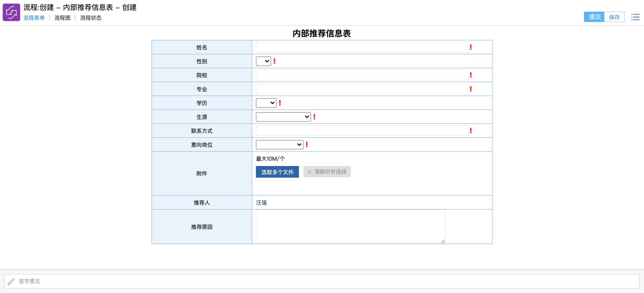The image size is (644, 293).
Task: Click the red required mark beside 姓名
Action: [x=471, y=47]
